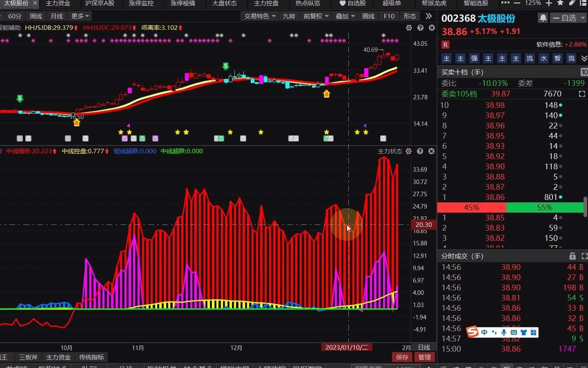This screenshot has width=588, height=368.
Task: Zoom out with the minus icon beside 125%
Action: (517, 3)
